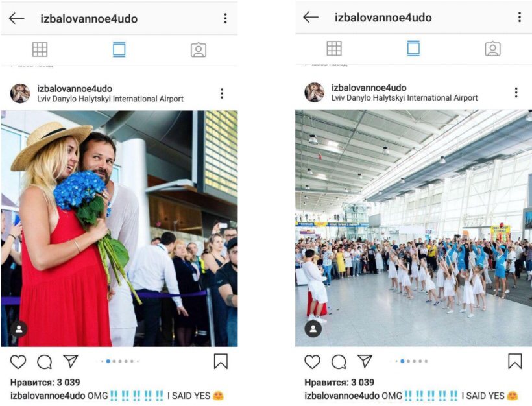532x406 pixels.
Task: Open tagged photos tab in left profile
Action: [x=199, y=50]
